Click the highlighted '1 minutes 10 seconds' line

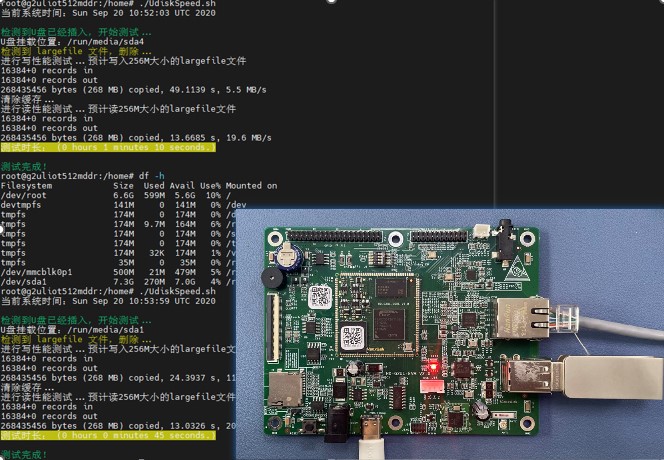click(x=108, y=147)
